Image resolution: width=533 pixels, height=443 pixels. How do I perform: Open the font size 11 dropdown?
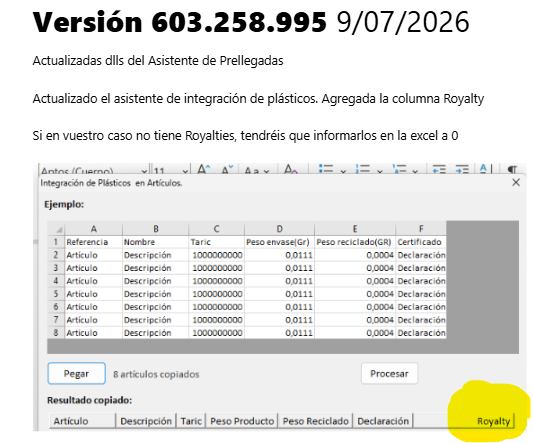click(170, 170)
